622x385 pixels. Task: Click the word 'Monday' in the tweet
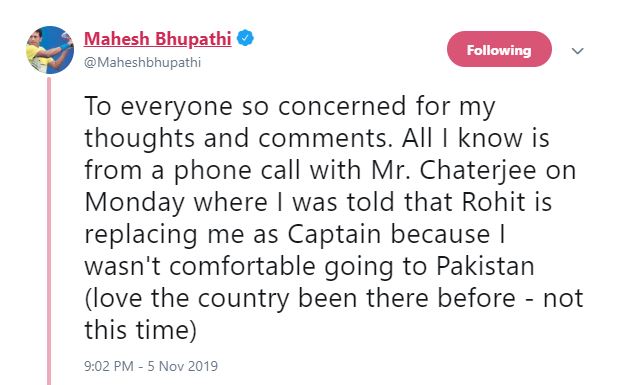coord(135,203)
